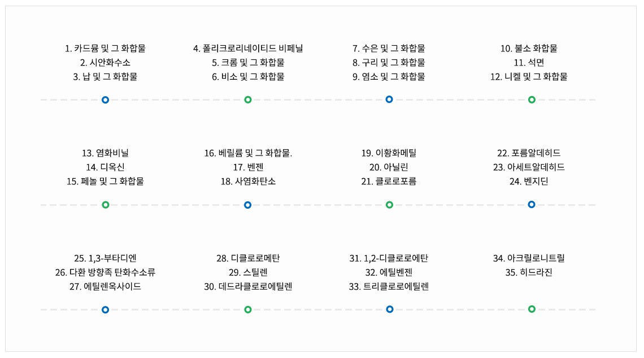Click the blue marker below 트리클로로에틸렌
644x358 pixels.
390,309
